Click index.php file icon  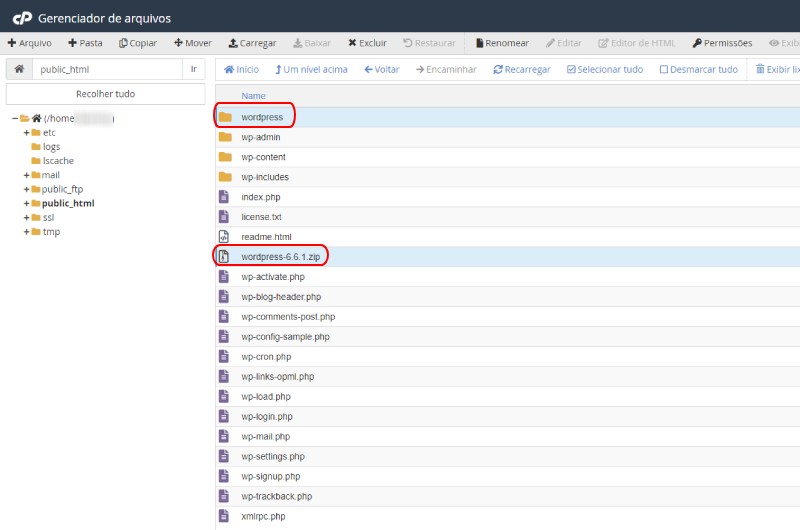point(223,196)
